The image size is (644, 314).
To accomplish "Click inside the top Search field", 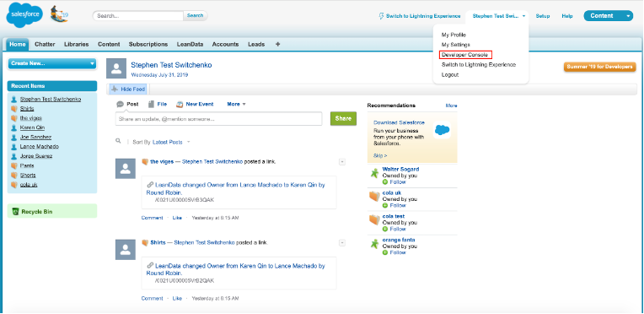I will click(138, 16).
